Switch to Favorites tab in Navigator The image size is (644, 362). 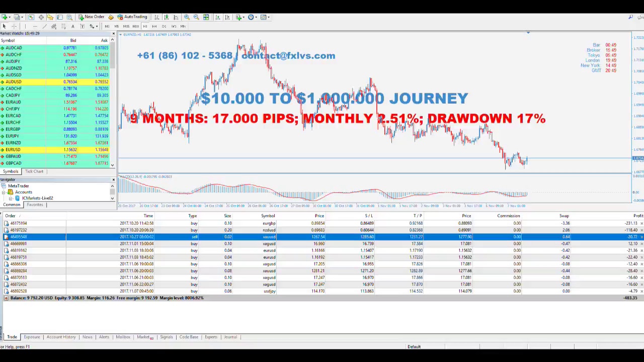35,205
